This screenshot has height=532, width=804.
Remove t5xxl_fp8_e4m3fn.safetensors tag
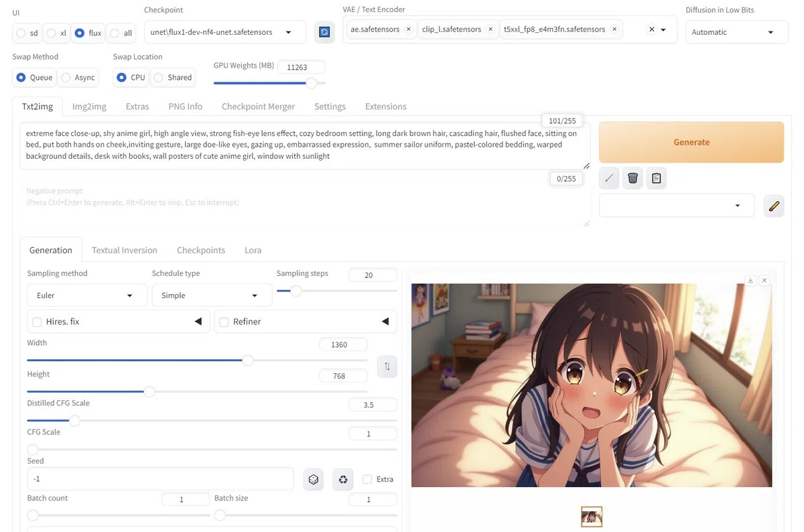coord(614,29)
